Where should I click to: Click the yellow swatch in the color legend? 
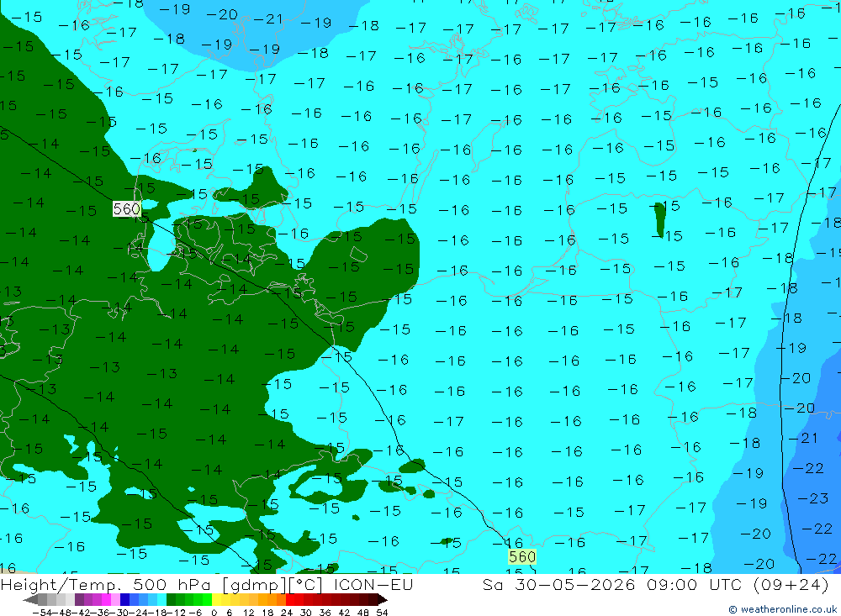(217, 599)
